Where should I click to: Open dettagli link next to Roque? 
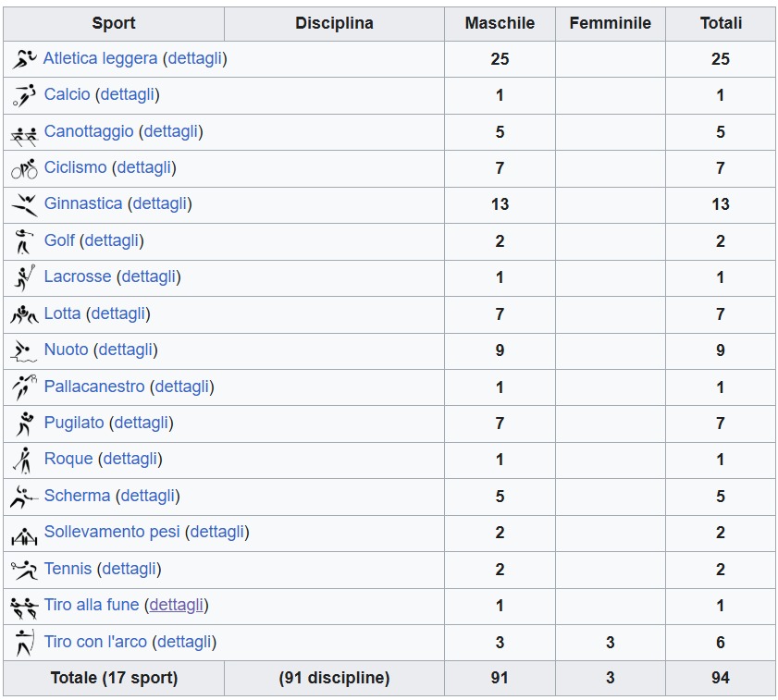pos(130,459)
